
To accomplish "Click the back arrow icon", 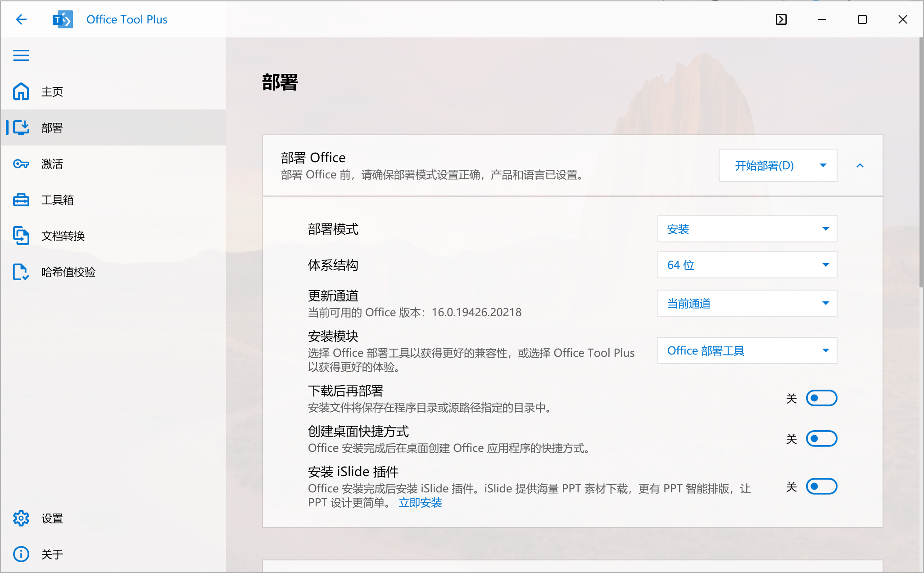I will tap(21, 19).
